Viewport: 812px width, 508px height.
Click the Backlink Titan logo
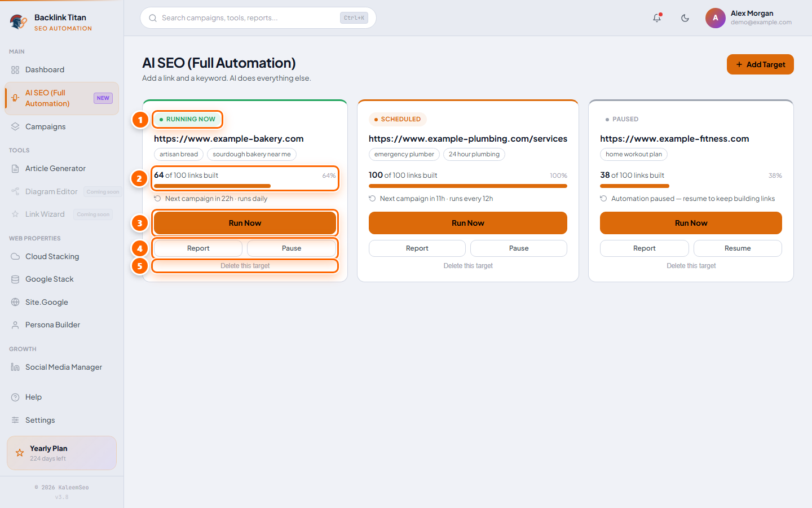pyautogui.click(x=19, y=22)
